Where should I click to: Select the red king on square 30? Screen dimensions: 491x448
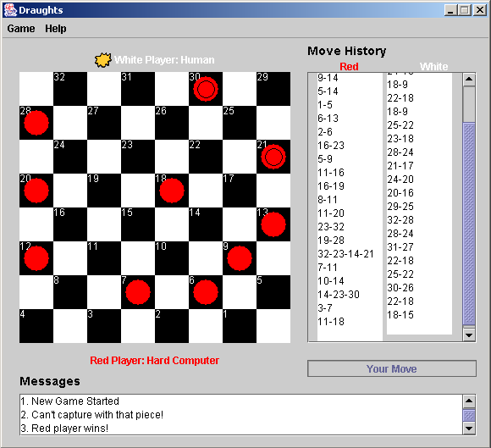pos(206,89)
